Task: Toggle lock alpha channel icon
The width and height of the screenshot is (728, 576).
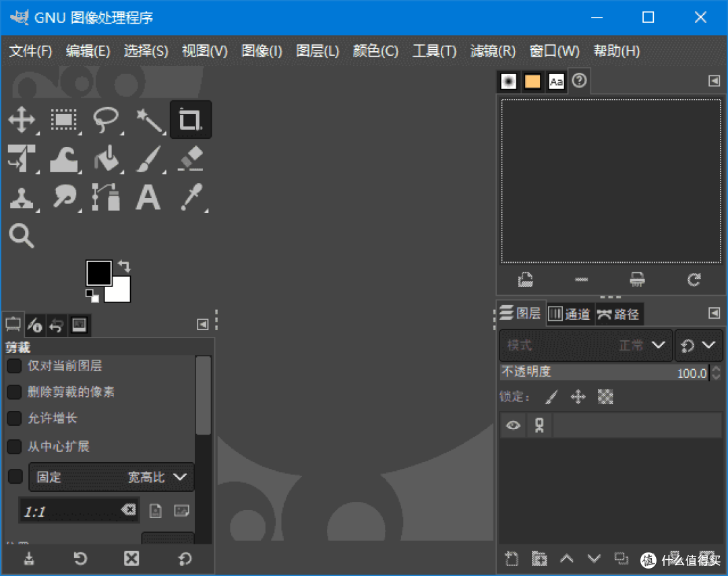Action: point(605,397)
